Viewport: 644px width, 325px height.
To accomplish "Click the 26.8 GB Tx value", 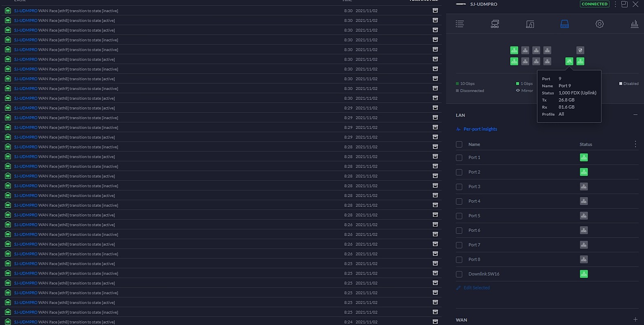I will point(566,100).
